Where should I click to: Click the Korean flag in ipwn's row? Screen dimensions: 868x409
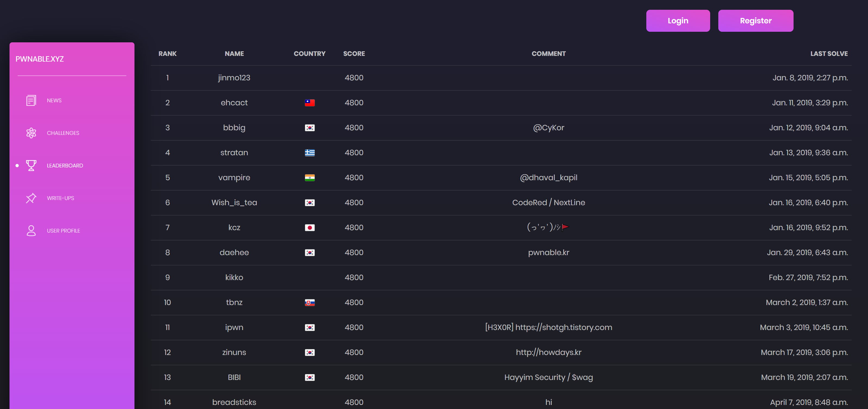point(310,327)
